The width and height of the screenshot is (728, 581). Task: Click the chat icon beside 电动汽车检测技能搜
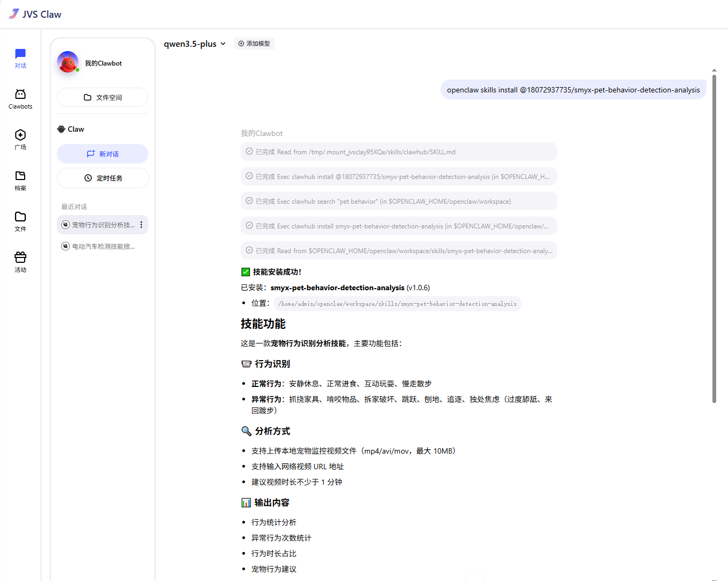tap(66, 246)
